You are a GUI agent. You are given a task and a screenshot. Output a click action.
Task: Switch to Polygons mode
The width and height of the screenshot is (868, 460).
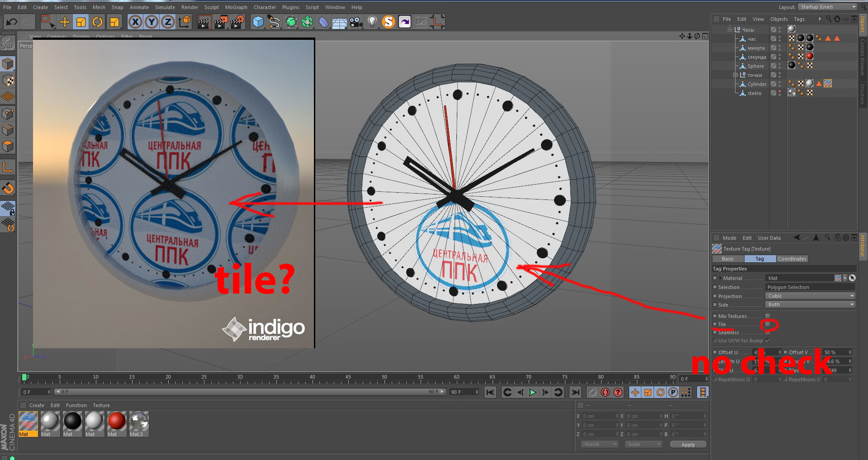coord(8,147)
